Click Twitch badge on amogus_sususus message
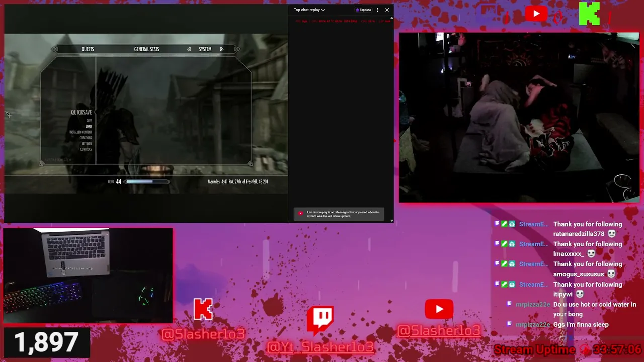Screen dimensions: 644x362 pos(497,264)
